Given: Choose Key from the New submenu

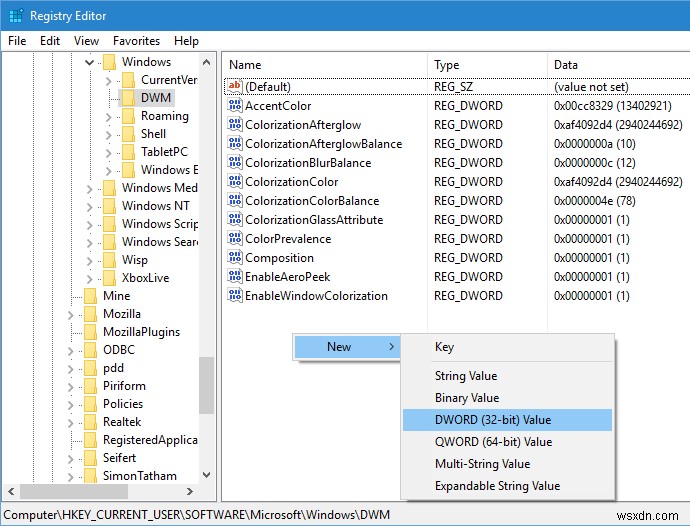Looking at the screenshot, I should pyautogui.click(x=507, y=347).
